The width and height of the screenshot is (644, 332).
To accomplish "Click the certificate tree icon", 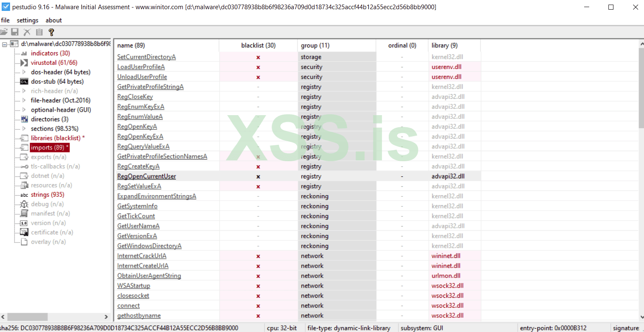I will (x=24, y=232).
